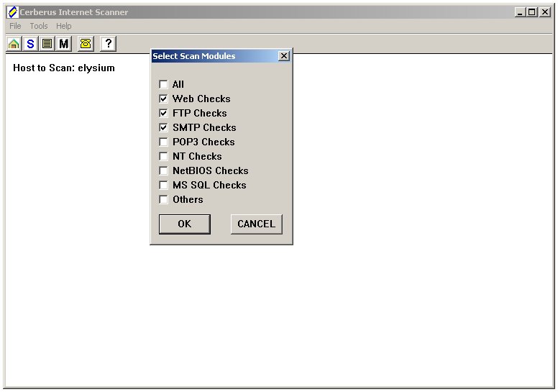558x392 pixels.
Task: Select the MS SQL Checks checkbox
Action: click(163, 185)
